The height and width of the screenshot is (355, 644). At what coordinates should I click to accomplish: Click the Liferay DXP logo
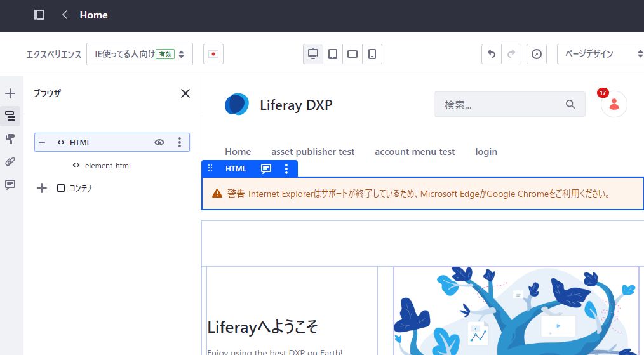(236, 104)
